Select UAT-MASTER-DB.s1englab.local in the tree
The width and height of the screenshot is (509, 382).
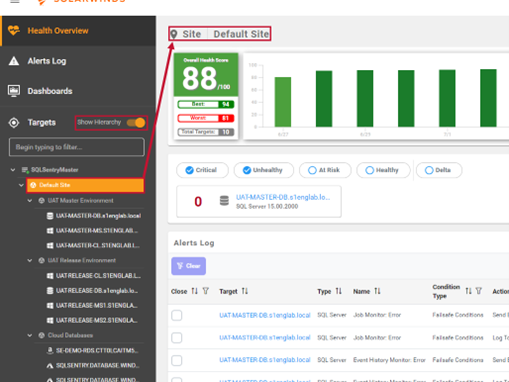(x=98, y=216)
